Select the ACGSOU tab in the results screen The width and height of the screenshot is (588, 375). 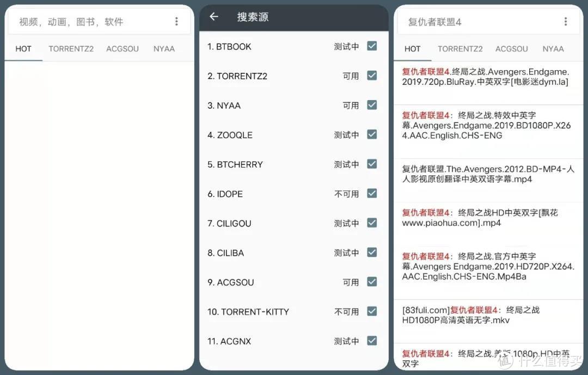[511, 48]
